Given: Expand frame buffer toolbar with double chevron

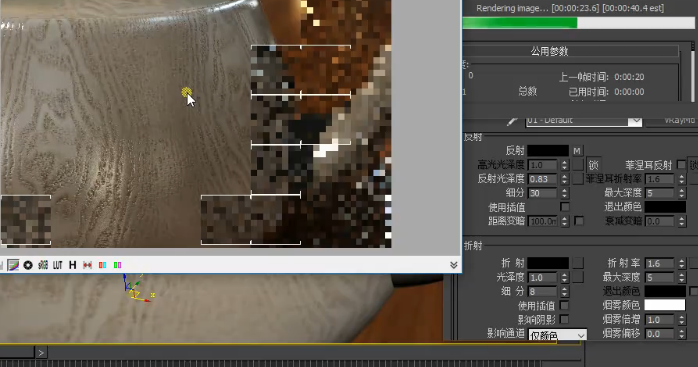Looking at the screenshot, I should [x=454, y=265].
